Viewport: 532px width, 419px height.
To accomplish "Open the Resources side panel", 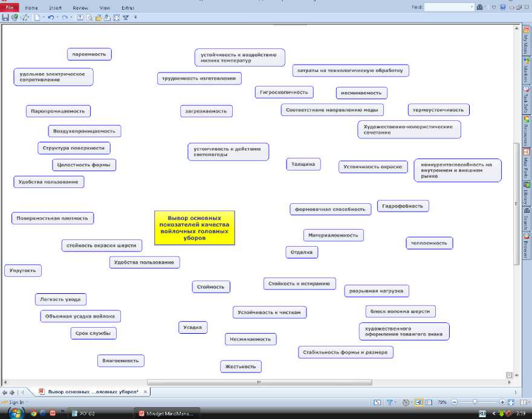I will point(526,130).
